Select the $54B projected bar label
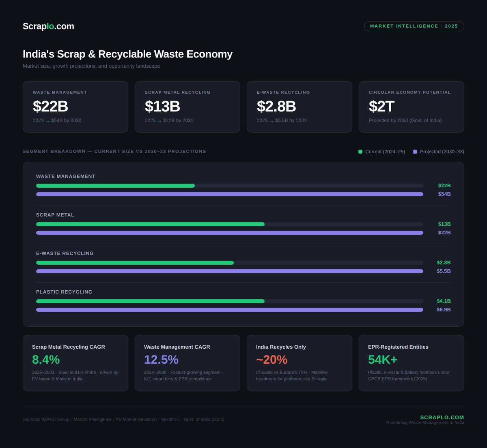Screen dimensions: 487x448 [444, 194]
